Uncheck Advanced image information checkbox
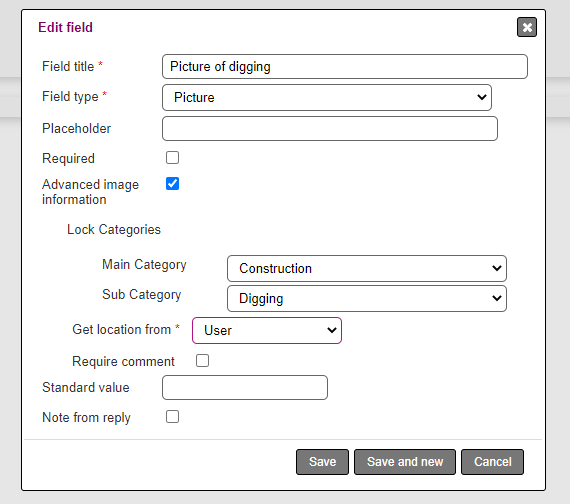 [172, 184]
